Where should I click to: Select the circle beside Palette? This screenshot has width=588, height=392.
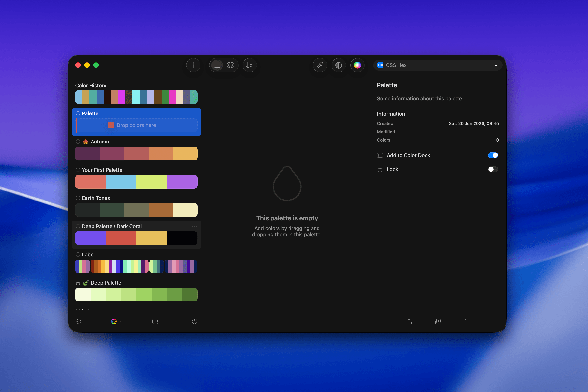click(78, 113)
